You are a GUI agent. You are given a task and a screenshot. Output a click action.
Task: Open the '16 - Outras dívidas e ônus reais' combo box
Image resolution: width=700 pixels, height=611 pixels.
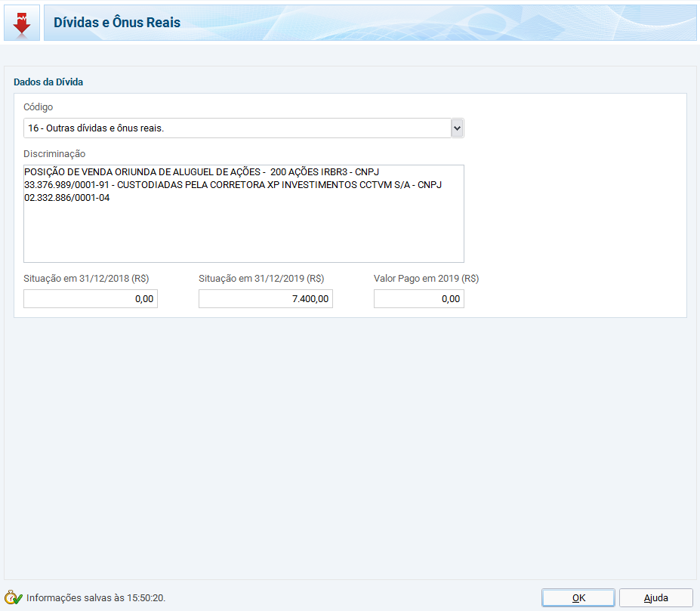click(236, 128)
